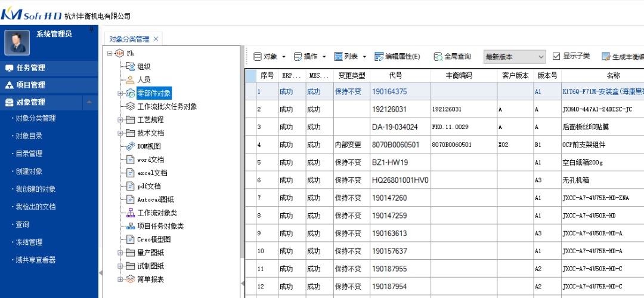644x298 pixels.
Task: Open the 列表 toolbar dropdown arrow
Action: [364, 57]
